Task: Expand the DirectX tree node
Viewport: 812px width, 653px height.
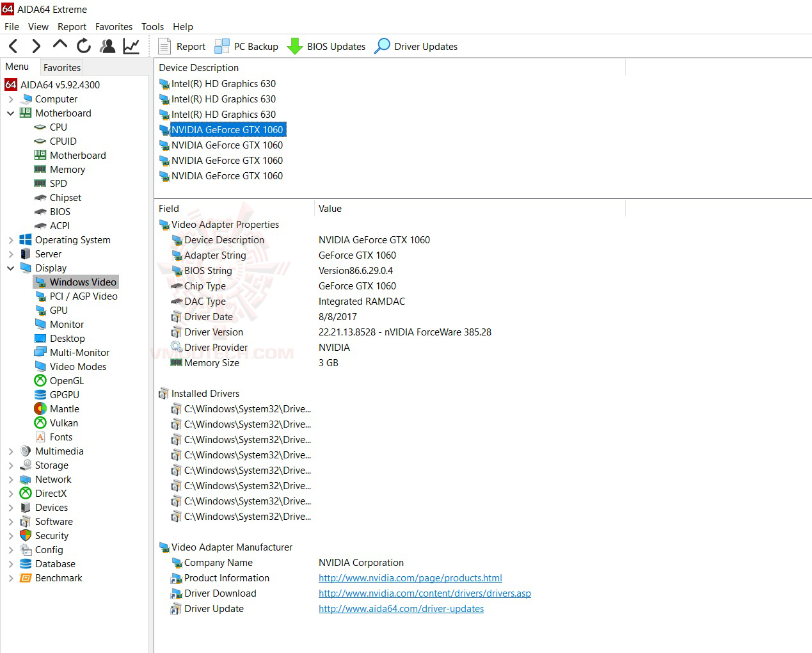Action: [11, 494]
